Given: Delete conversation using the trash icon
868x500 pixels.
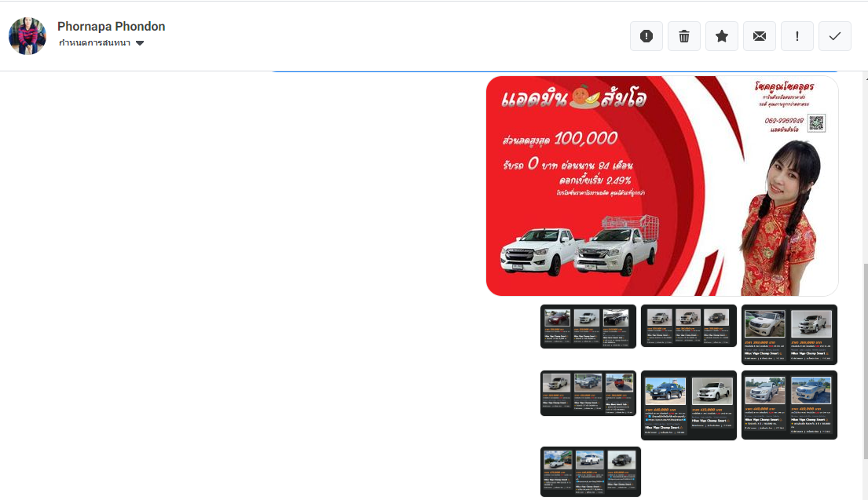Looking at the screenshot, I should click(683, 37).
